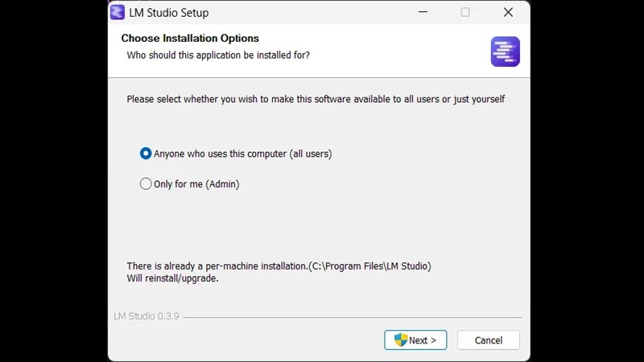The image size is (644, 362).
Task: Click the "C:\Program Files\LM Studio" path text
Action: [x=369, y=266]
